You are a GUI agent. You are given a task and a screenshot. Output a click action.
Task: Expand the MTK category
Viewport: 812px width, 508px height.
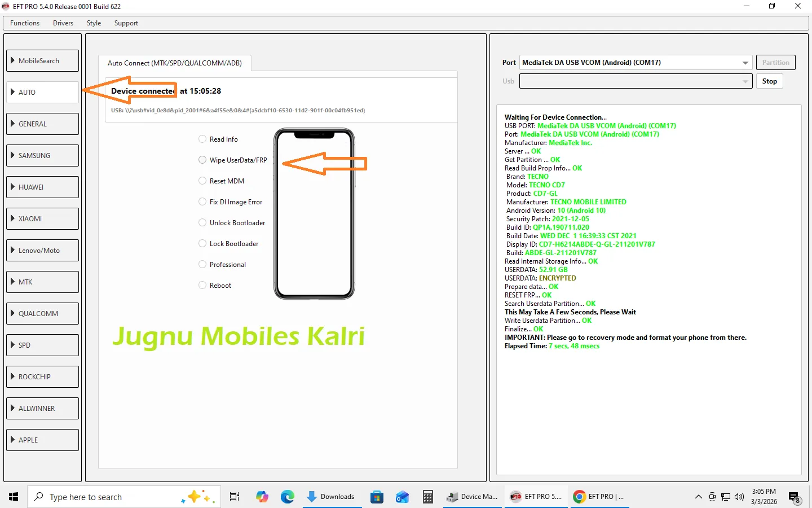coord(43,282)
